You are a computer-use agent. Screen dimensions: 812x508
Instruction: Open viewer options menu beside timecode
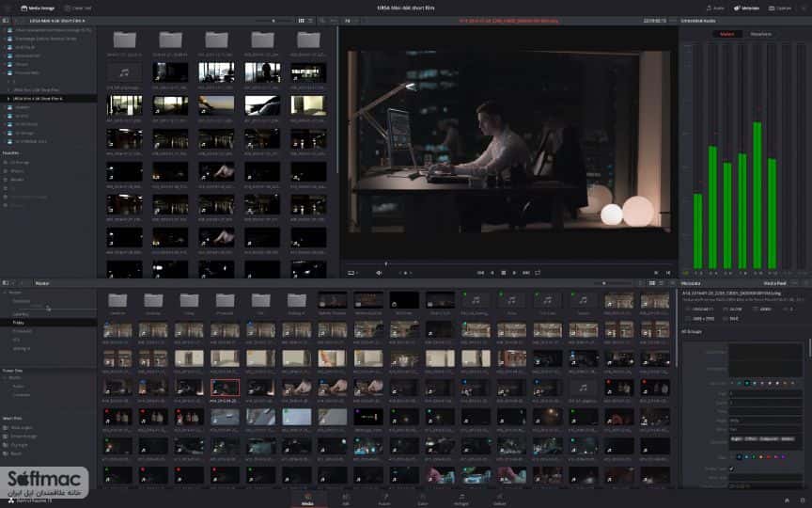[x=673, y=21]
